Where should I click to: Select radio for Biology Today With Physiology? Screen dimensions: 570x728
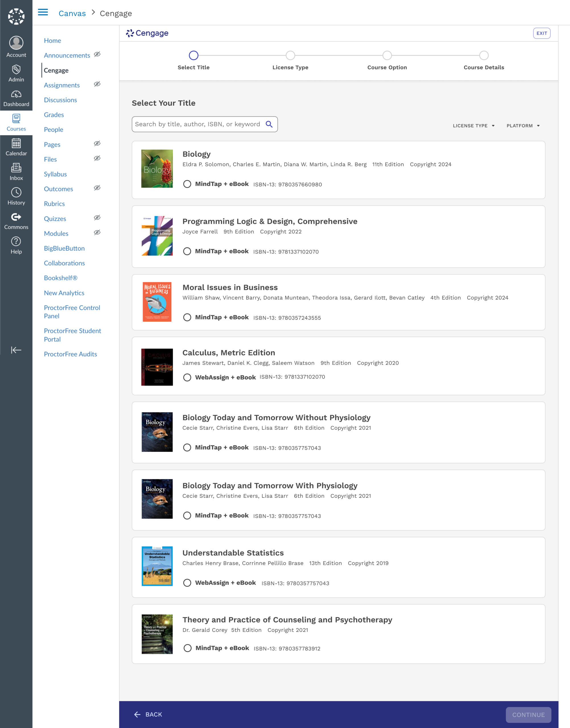tap(187, 516)
